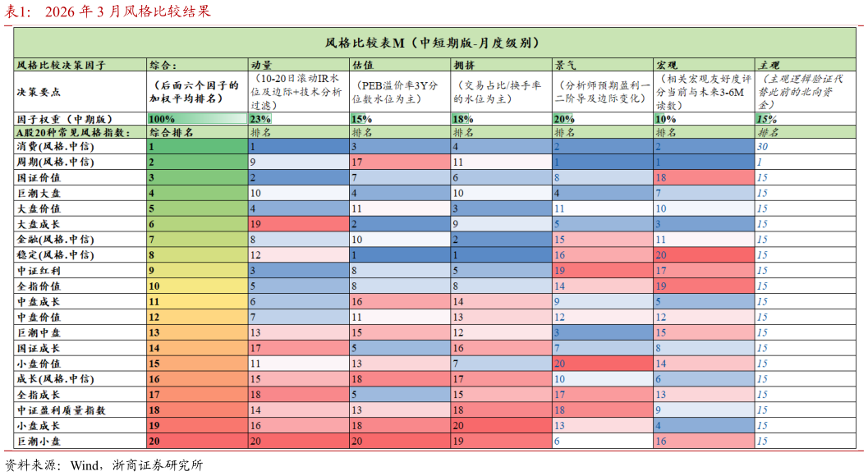
Task: Click the '交易占比/换手率的水位为主' description
Action: pyautogui.click(x=497, y=92)
